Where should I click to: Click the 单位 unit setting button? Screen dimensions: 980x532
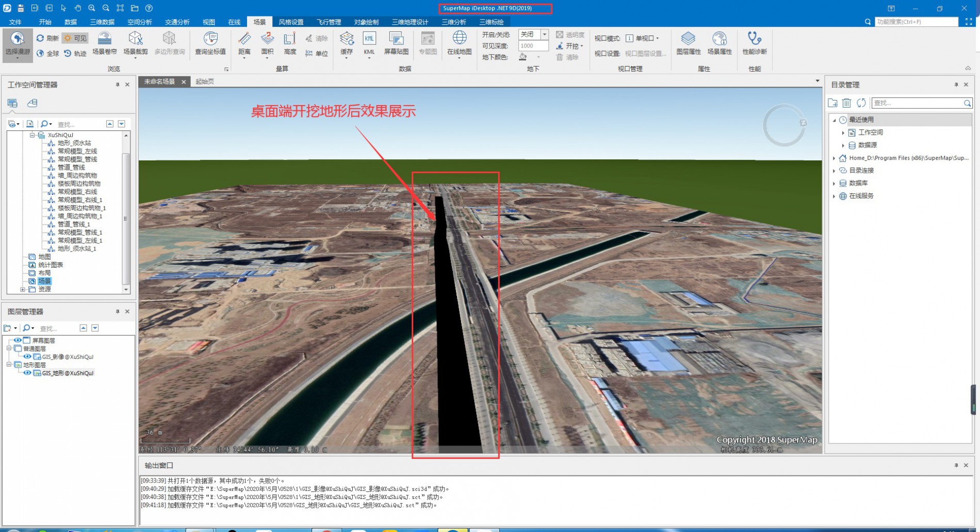pyautogui.click(x=317, y=53)
